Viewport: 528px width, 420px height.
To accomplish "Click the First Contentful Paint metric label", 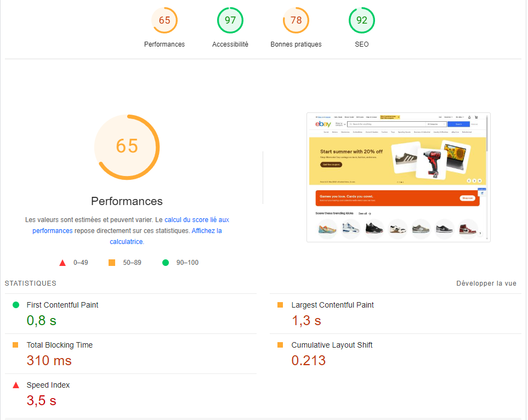I will point(63,305).
